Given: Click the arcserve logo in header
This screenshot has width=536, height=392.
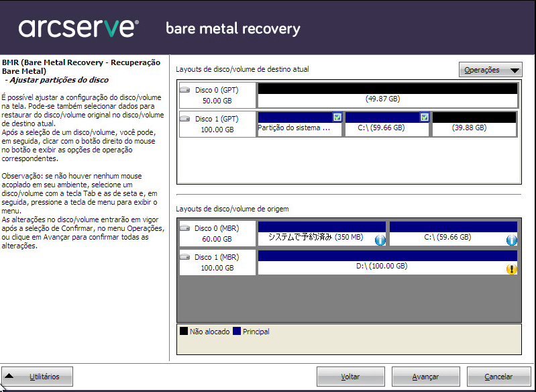Looking at the screenshot, I should [x=78, y=28].
